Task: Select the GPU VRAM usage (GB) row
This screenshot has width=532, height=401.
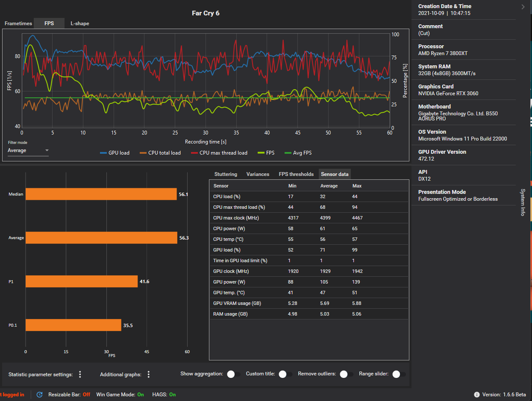Action: 309,303
